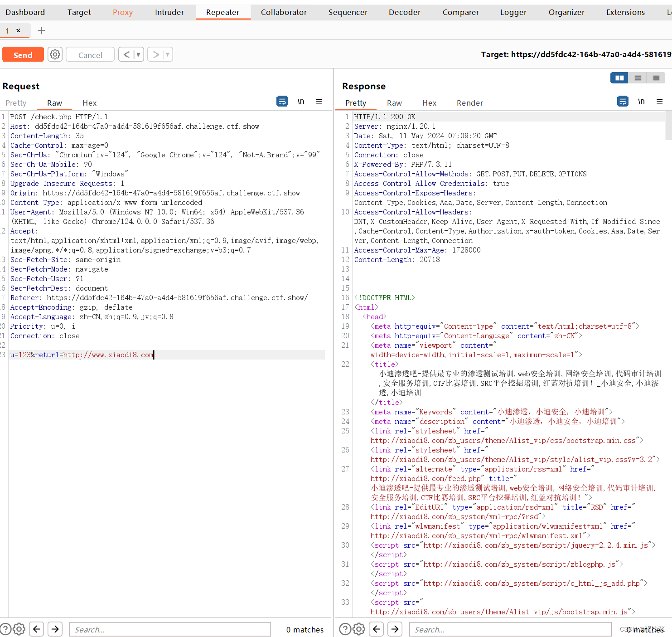
Task: Switch Response view to Render
Action: pyautogui.click(x=470, y=103)
